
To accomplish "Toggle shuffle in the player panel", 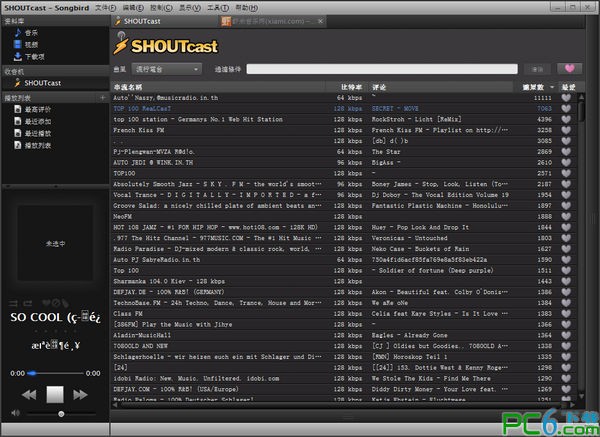I will coord(13,303).
